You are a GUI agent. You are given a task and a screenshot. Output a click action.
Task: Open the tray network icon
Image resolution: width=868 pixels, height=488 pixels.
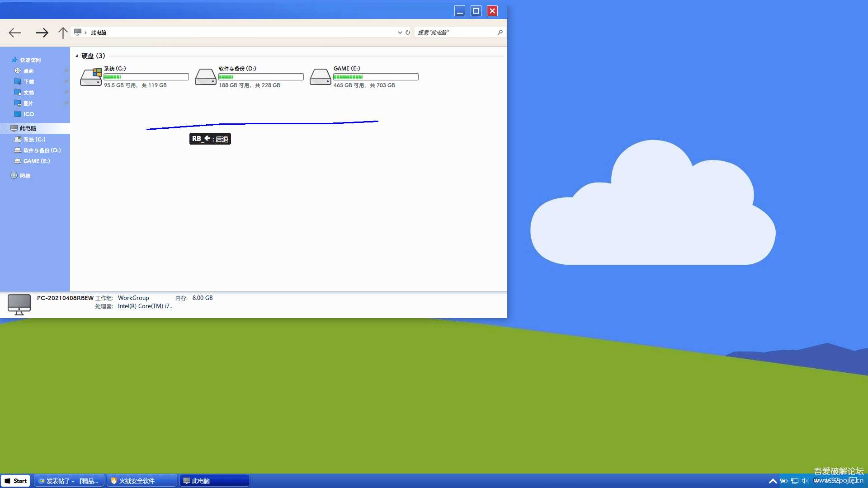794,481
